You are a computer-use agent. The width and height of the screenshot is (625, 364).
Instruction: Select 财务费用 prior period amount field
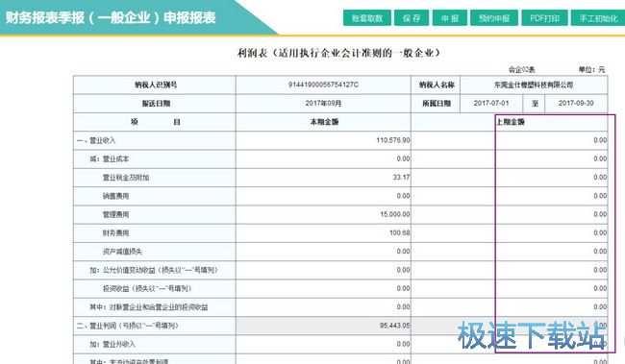(510, 233)
